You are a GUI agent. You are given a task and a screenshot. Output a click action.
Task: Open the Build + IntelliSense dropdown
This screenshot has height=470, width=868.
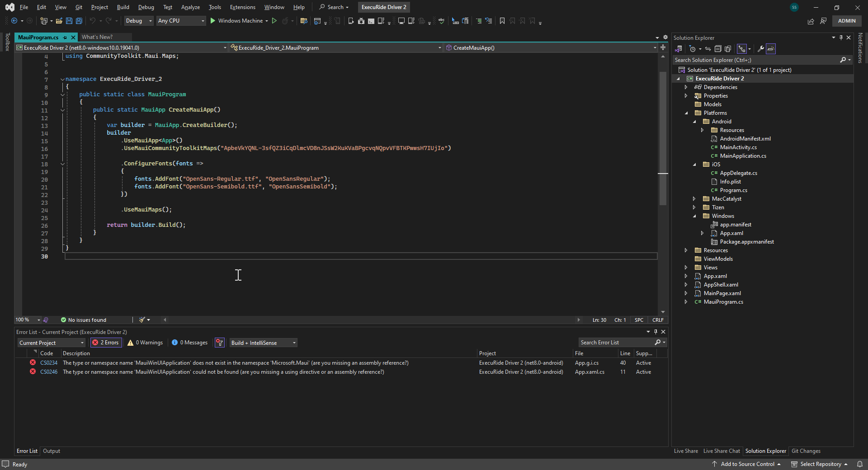(264, 343)
